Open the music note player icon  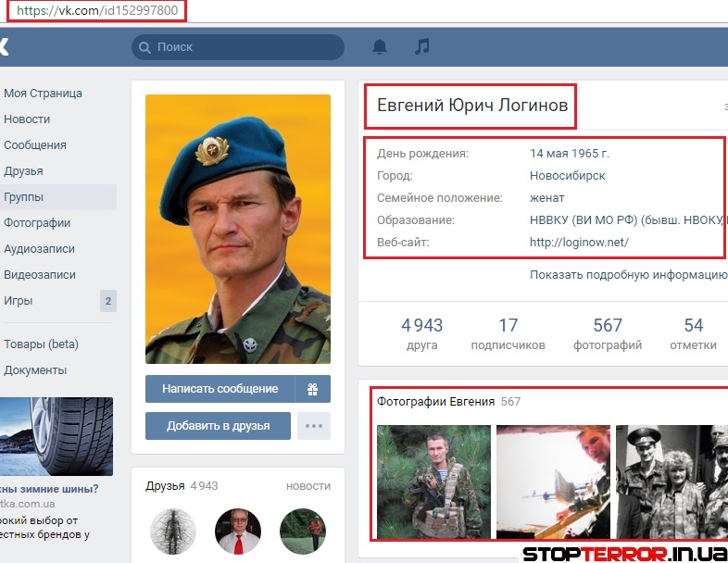(422, 46)
